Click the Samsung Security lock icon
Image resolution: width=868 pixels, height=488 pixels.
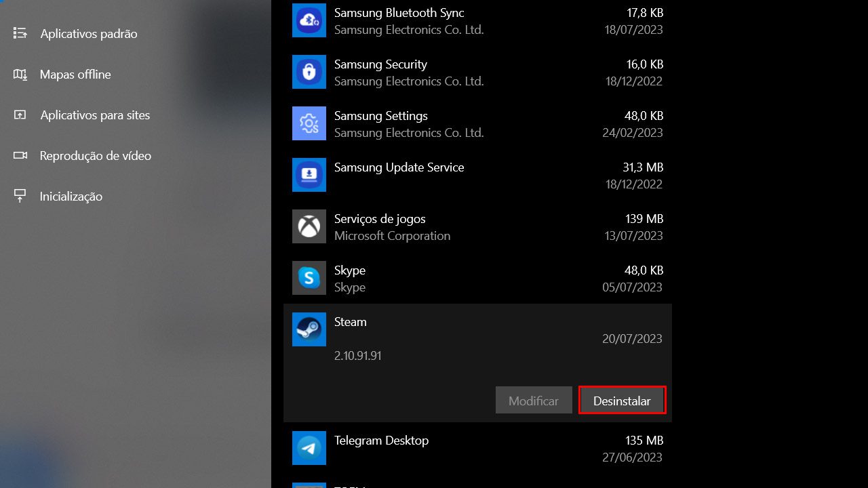tap(309, 72)
